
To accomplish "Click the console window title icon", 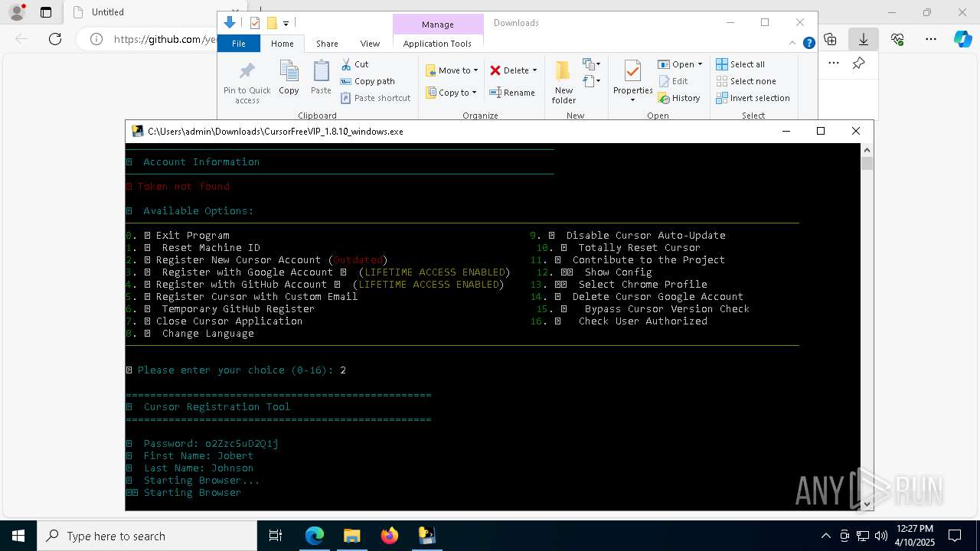I will click(x=138, y=131).
